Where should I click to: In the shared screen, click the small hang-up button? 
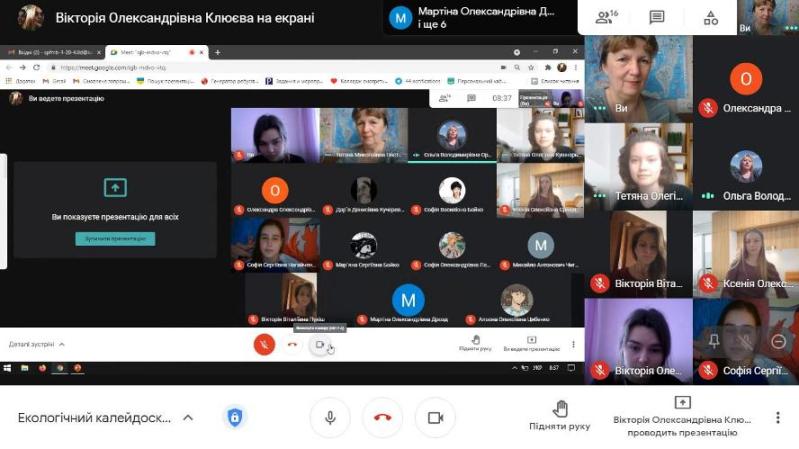click(x=292, y=345)
